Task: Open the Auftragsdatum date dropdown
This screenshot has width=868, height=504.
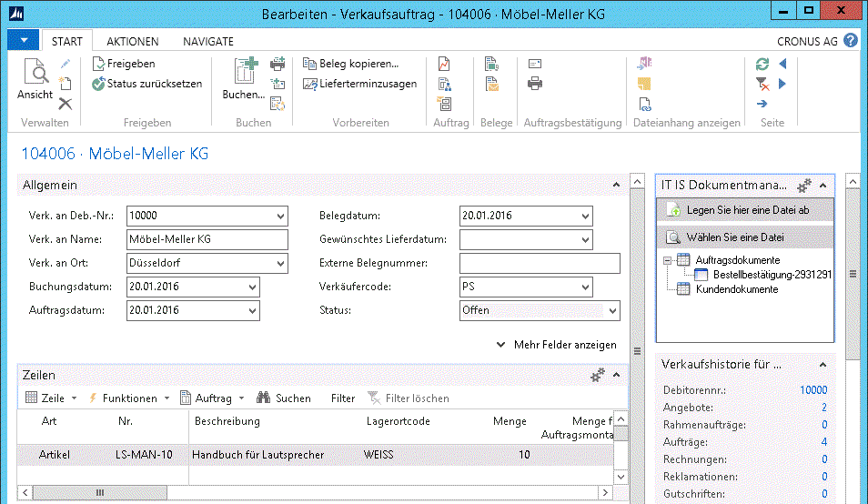Action: pyautogui.click(x=252, y=310)
